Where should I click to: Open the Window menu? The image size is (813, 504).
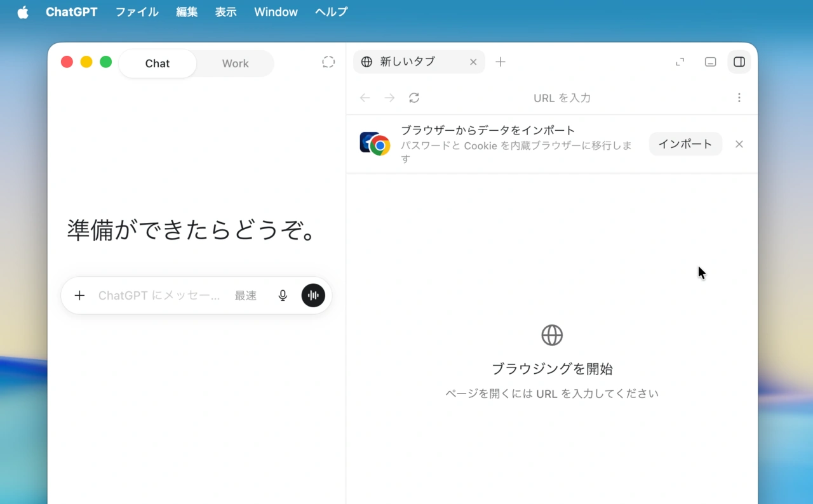pyautogui.click(x=276, y=12)
